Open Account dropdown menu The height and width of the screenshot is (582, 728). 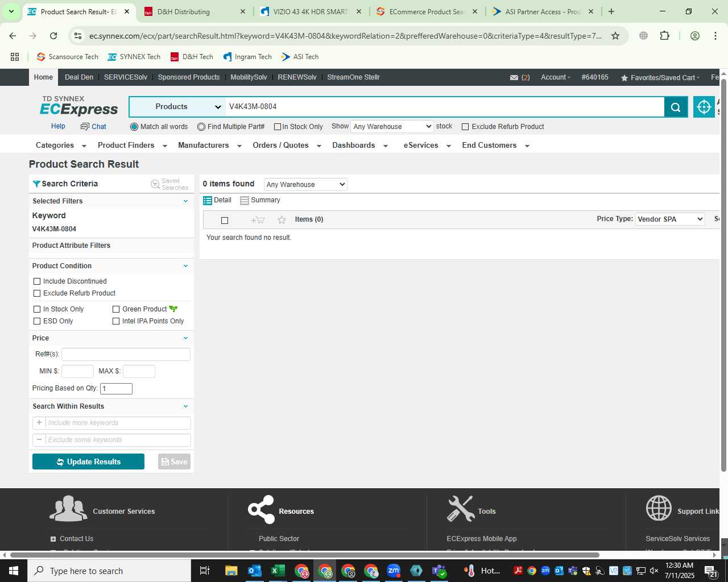point(556,77)
